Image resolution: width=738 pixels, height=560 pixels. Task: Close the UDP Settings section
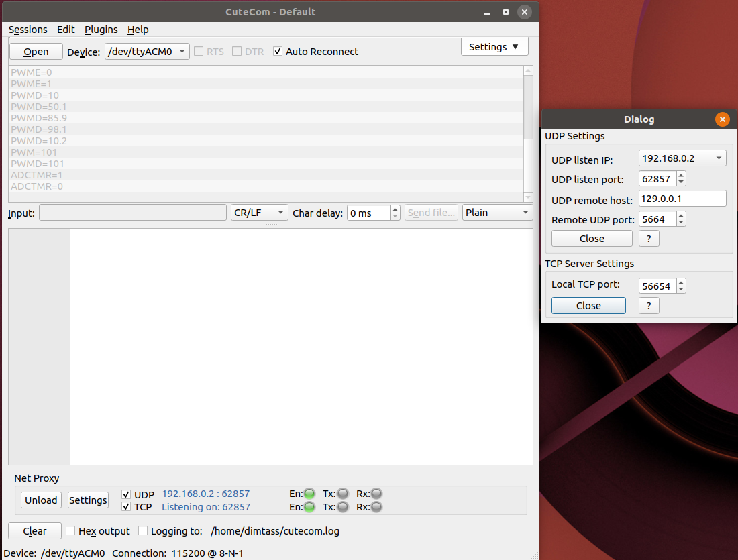(591, 238)
